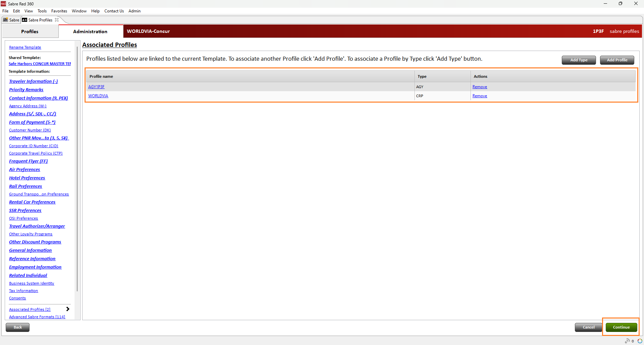The image size is (644, 345).
Task: Open Hotel Preferences section
Action: coord(27,178)
